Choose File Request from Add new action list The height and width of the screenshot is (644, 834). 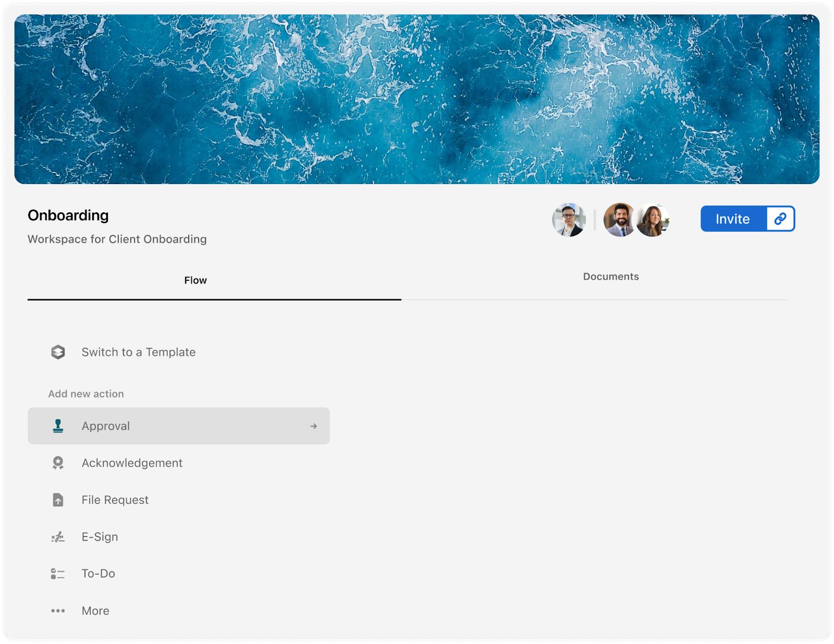click(x=114, y=500)
